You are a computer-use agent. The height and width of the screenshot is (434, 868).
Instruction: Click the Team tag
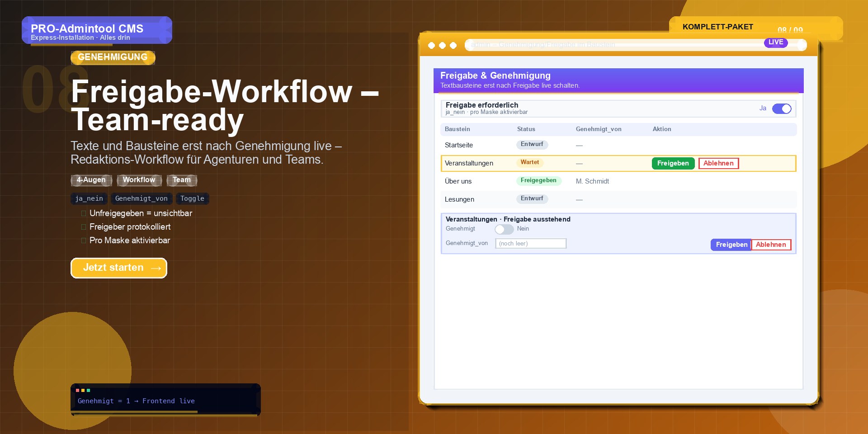(x=182, y=180)
